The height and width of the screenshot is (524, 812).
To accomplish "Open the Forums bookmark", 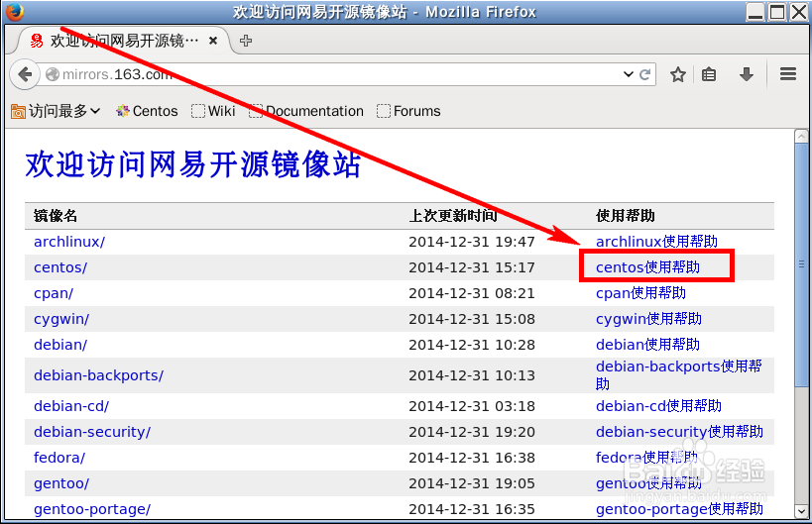I will (409, 111).
